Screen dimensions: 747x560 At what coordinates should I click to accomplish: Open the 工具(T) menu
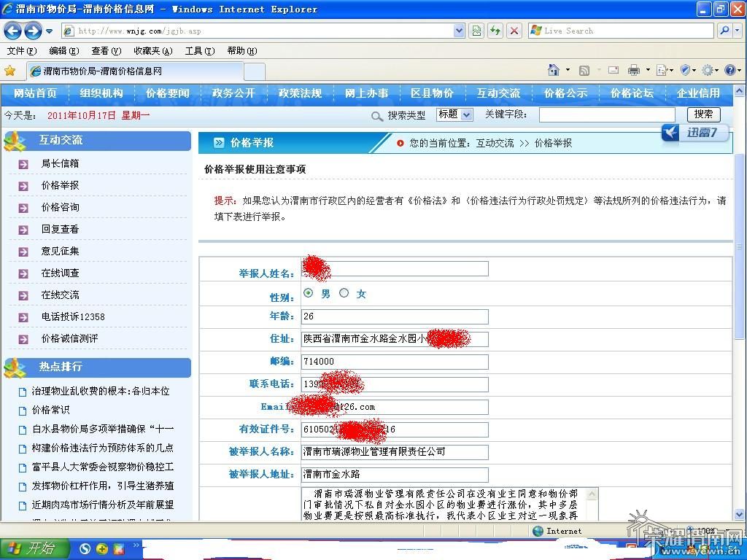click(x=200, y=51)
